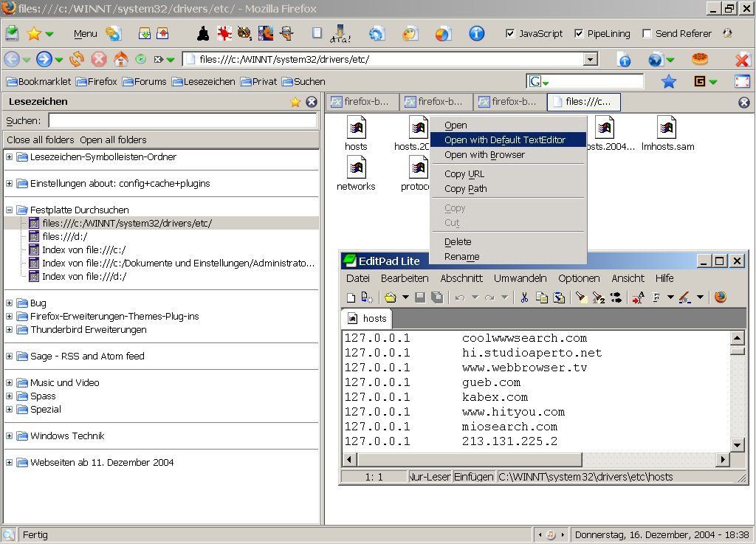The height and width of the screenshot is (544, 756).
Task: Close the Lesezeichen sidebar
Action: (x=312, y=102)
